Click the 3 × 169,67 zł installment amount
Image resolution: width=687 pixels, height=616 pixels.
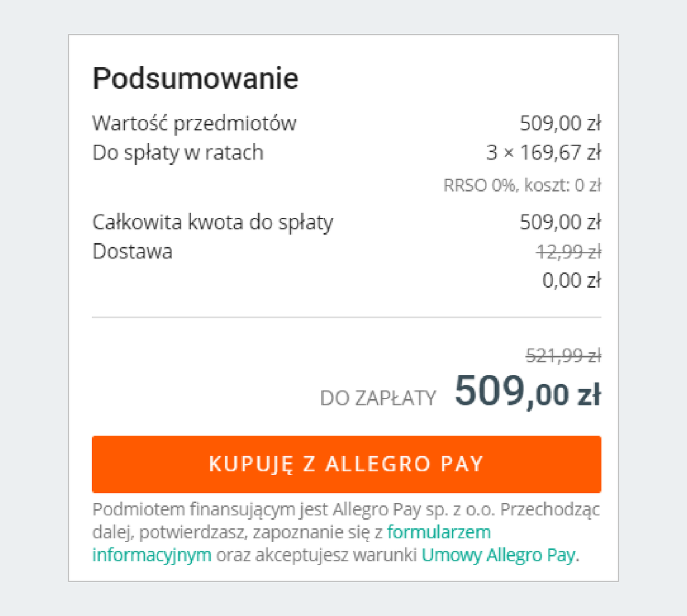coord(543,153)
